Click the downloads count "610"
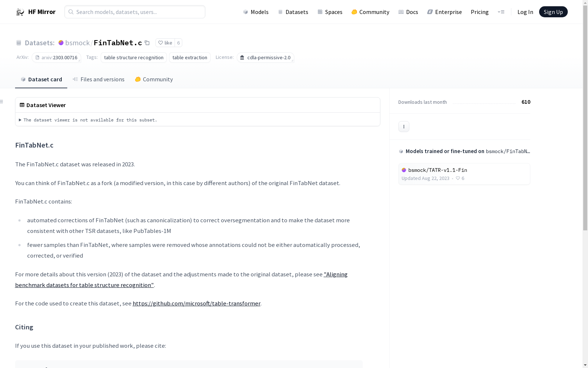The width and height of the screenshot is (588, 368). tap(526, 102)
